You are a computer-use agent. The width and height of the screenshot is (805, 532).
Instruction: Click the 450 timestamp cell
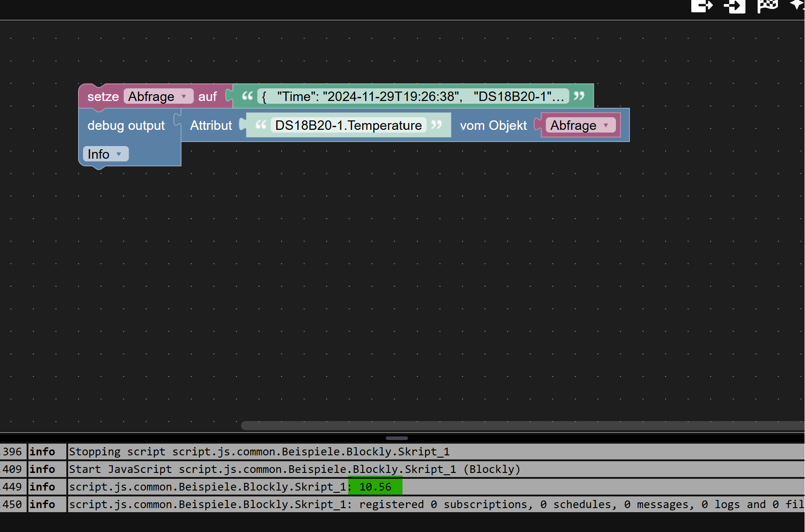tap(13, 504)
